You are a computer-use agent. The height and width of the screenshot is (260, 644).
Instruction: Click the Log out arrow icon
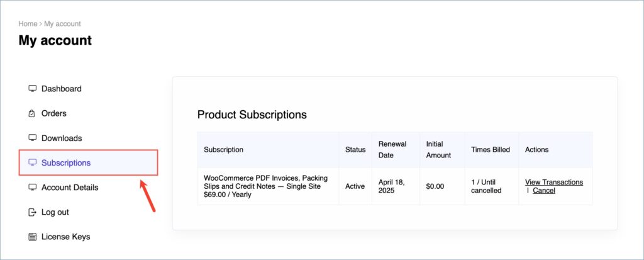pos(32,212)
